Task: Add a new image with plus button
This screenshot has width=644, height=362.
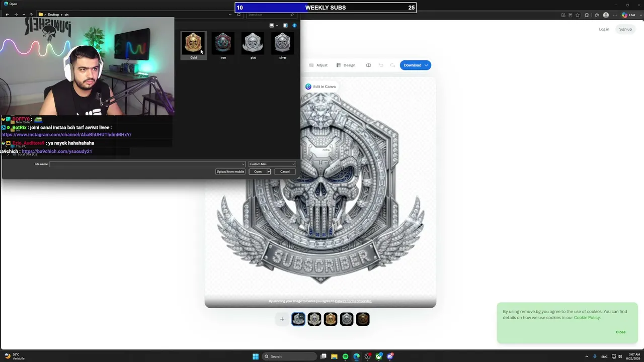Action: [x=282, y=319]
